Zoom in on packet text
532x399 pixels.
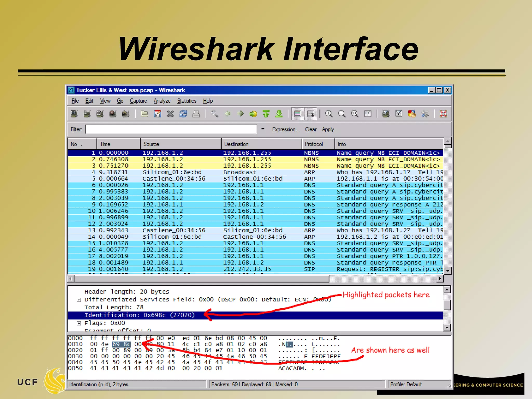(x=329, y=114)
